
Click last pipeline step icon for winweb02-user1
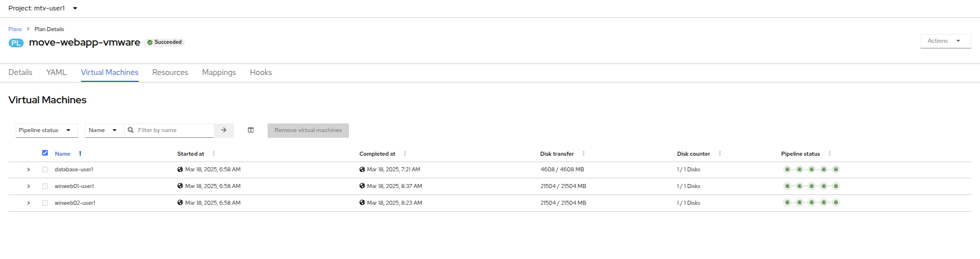point(836,203)
